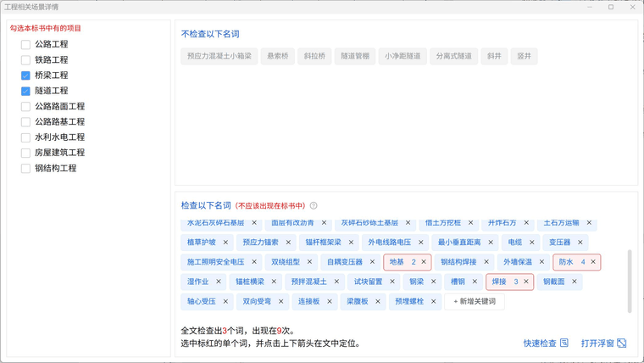This screenshot has height=363, width=644.
Task: Remove the 外墙保温 keyword tag
Action: [x=541, y=262]
